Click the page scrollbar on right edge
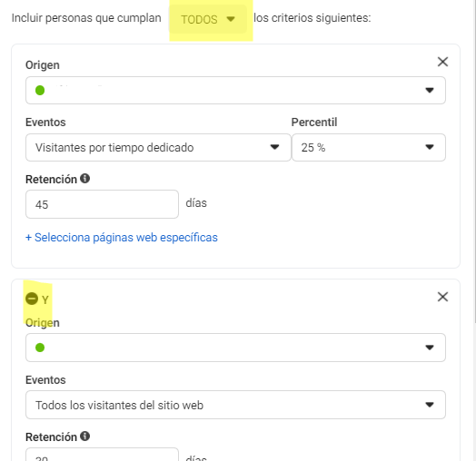The height and width of the screenshot is (461, 476). (474, 161)
